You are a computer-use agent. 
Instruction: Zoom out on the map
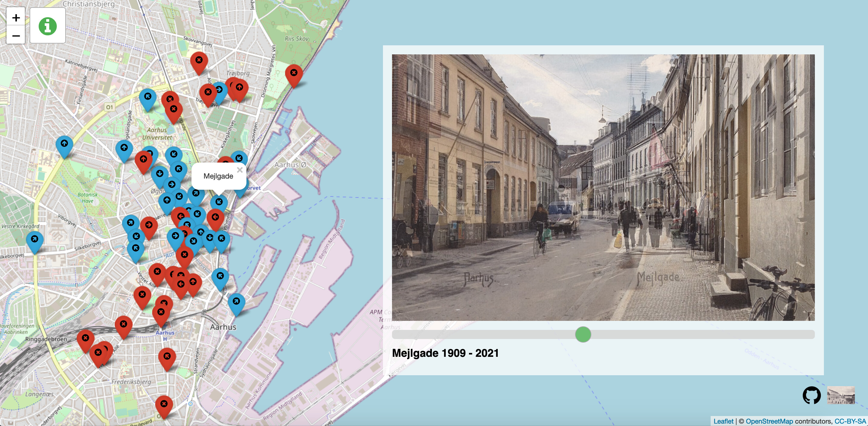click(x=16, y=35)
